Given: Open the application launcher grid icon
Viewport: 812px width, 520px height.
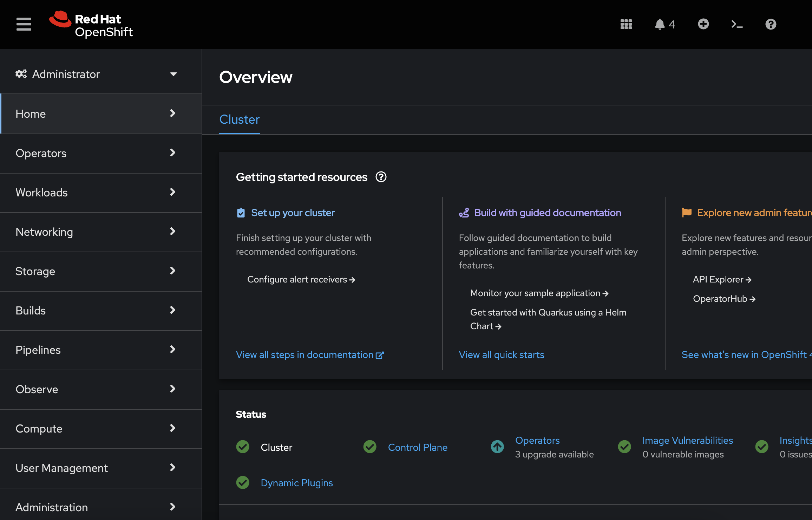Looking at the screenshot, I should coord(626,24).
